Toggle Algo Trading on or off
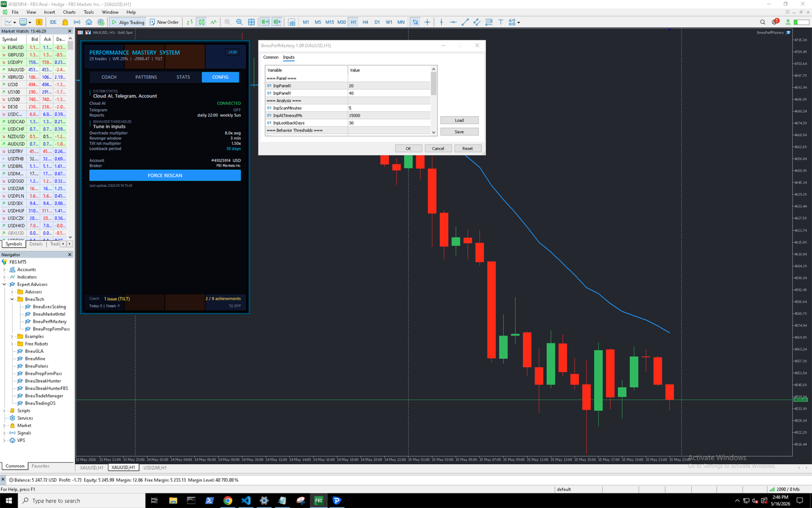 tap(128, 22)
